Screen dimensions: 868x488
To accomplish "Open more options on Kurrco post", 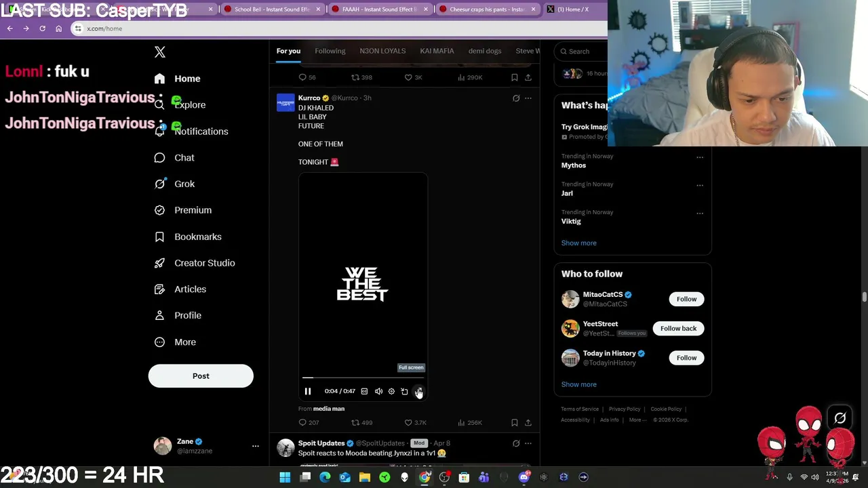I will point(528,98).
